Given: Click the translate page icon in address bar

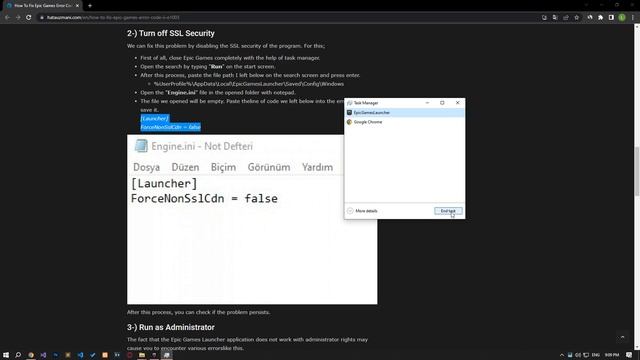Looking at the screenshot, I should pos(555,18).
